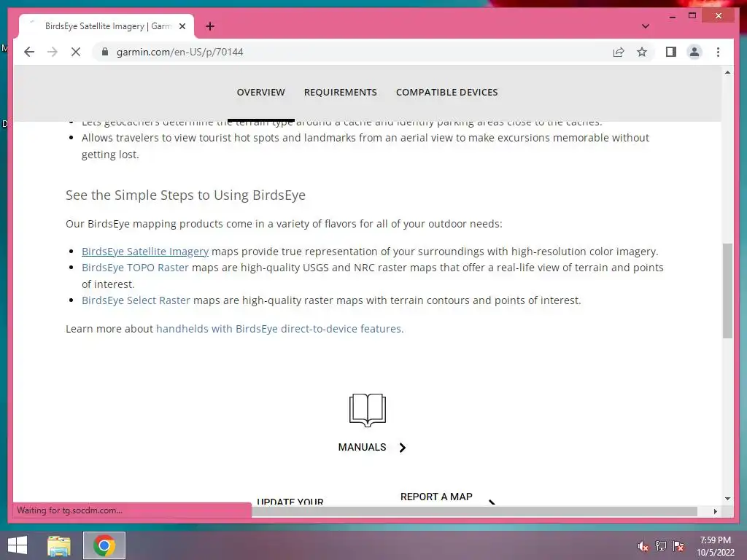Share this page from address bar
Image resolution: width=747 pixels, height=560 pixels.
click(x=619, y=52)
